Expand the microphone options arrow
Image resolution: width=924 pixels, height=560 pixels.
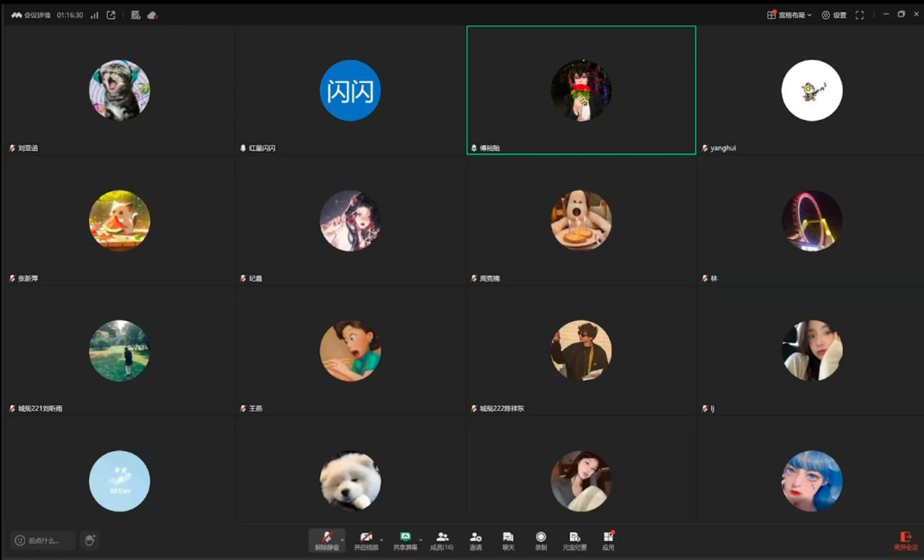(x=343, y=540)
